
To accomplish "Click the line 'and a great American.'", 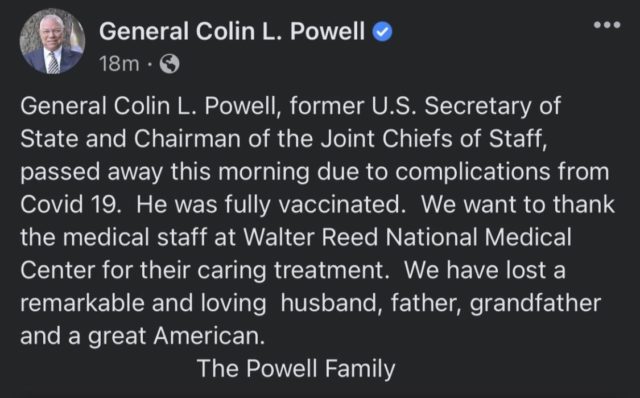I will [142, 337].
